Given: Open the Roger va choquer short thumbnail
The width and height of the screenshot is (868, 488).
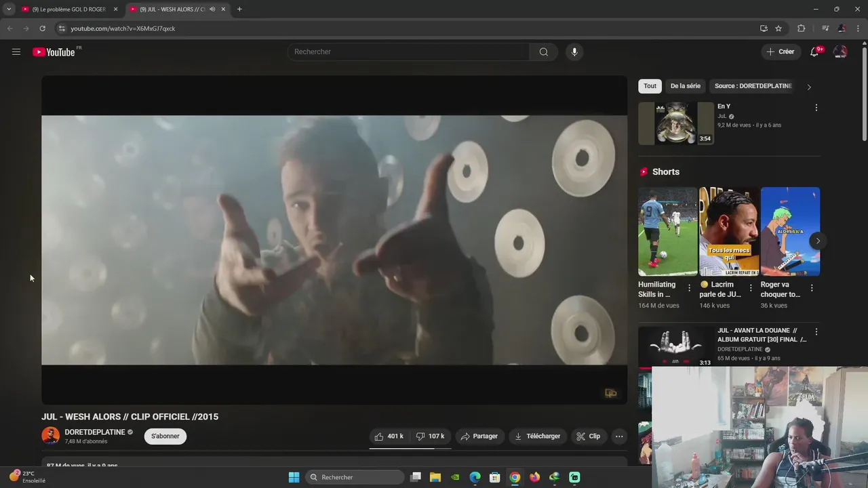Looking at the screenshot, I should point(790,231).
